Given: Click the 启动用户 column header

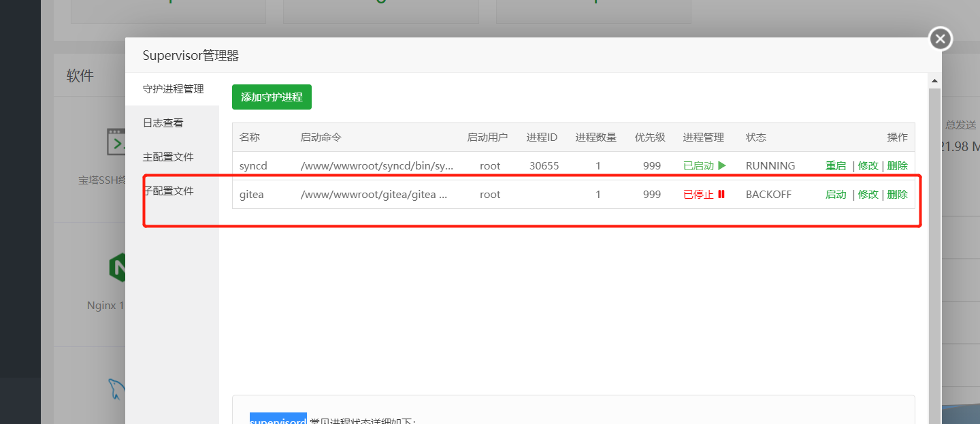Looking at the screenshot, I should tap(487, 137).
